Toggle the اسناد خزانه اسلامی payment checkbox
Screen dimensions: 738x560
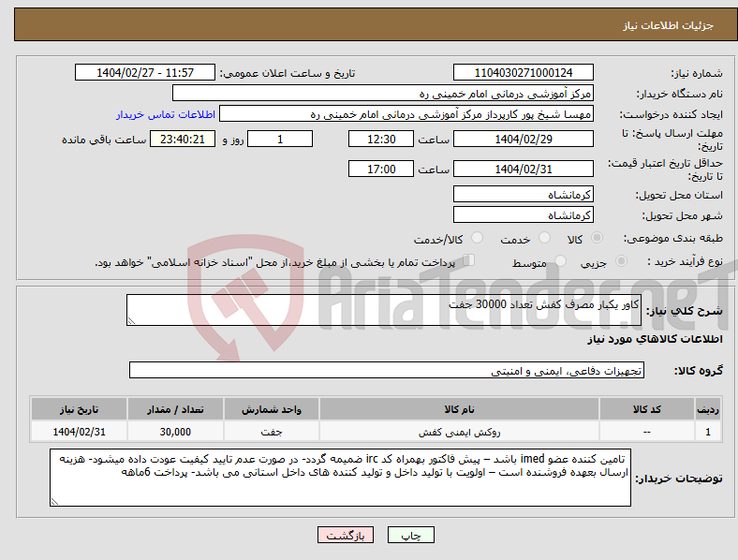click(469, 260)
